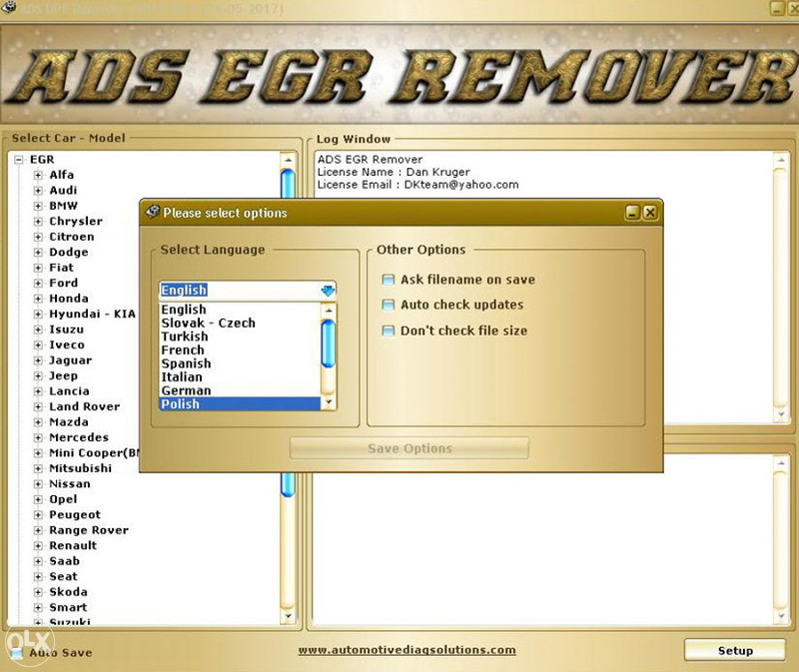Select Lancia in the car tree
Screen dimensions: 799x672
(x=69, y=391)
